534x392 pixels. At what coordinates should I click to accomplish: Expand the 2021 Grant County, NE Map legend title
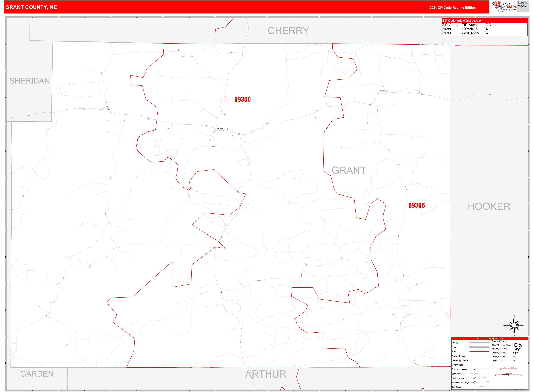tap(490, 339)
